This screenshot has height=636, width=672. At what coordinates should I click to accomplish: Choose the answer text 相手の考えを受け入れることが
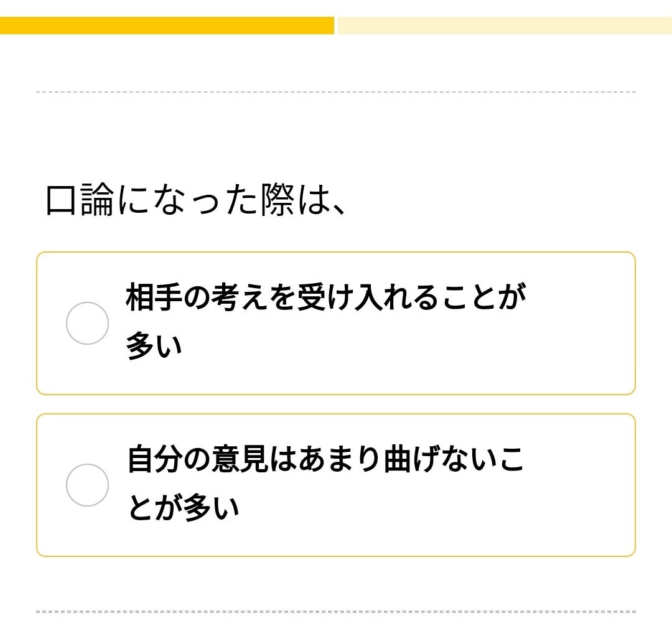pyautogui.click(x=325, y=298)
